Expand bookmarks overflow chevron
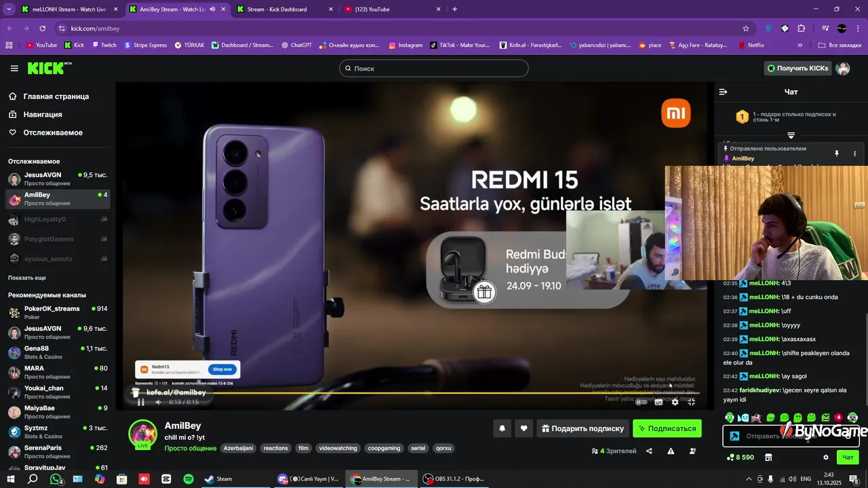 800,45
